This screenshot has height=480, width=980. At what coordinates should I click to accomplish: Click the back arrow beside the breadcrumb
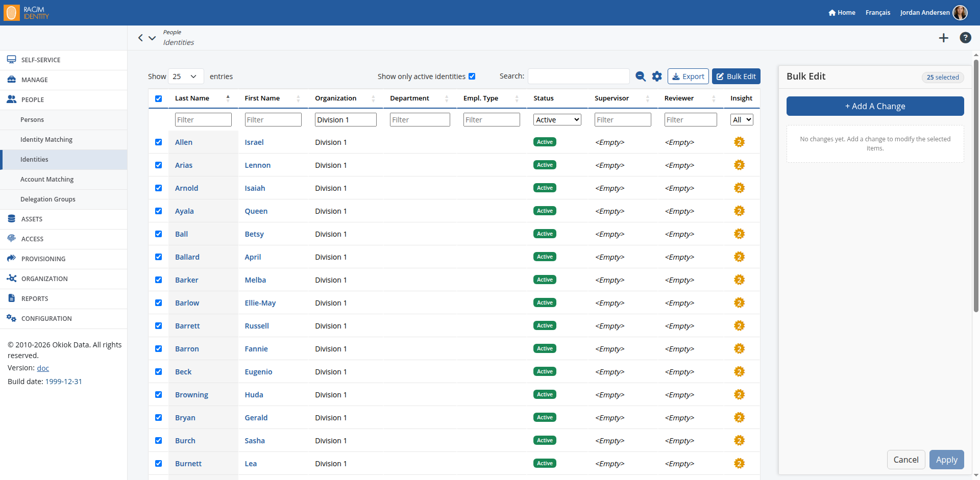tap(140, 38)
